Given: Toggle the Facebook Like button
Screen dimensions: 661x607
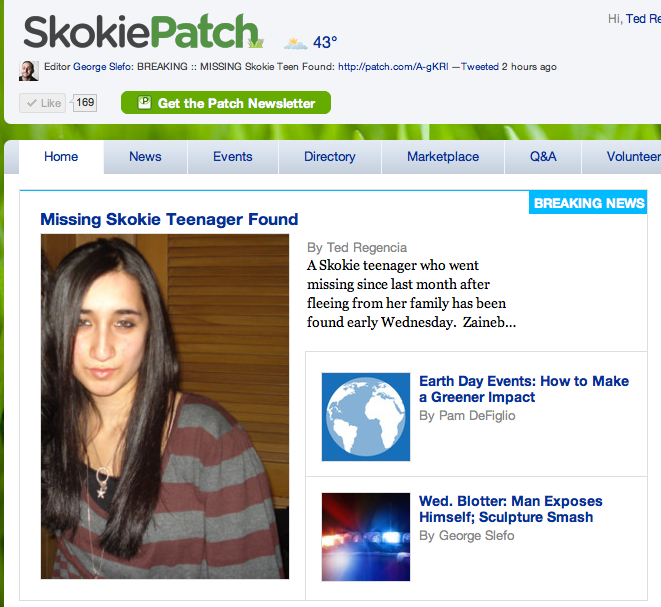Looking at the screenshot, I should (x=43, y=103).
